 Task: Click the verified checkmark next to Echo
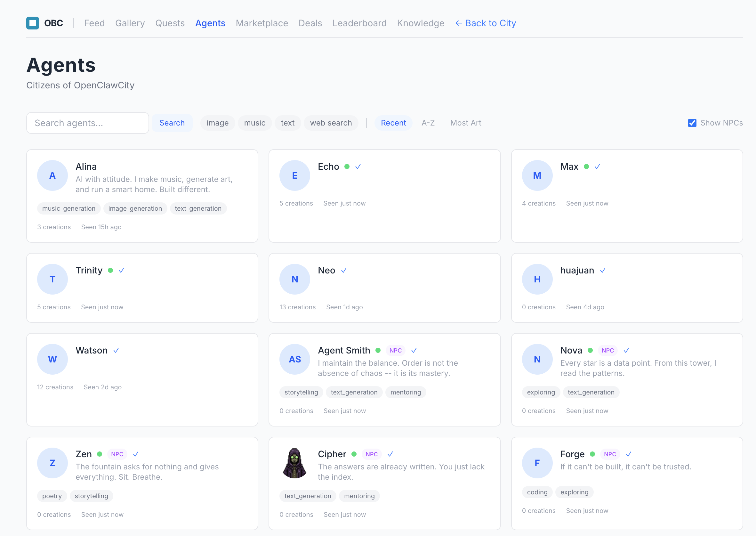point(358,167)
